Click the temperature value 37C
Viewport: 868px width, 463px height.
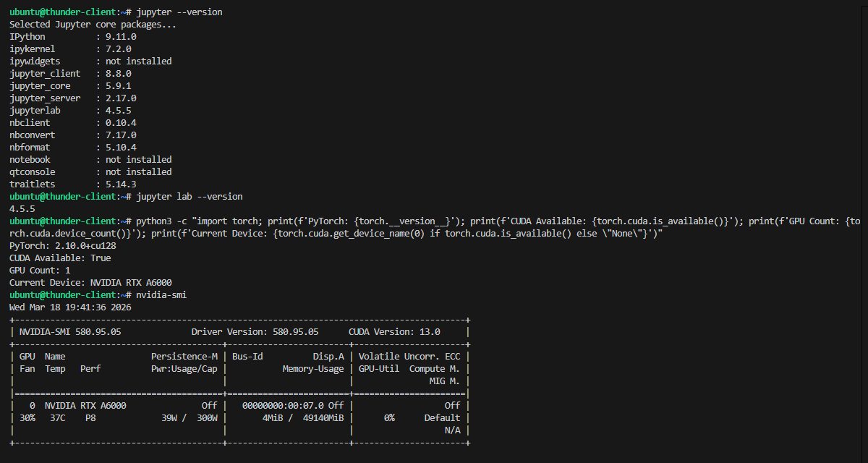(x=58, y=418)
